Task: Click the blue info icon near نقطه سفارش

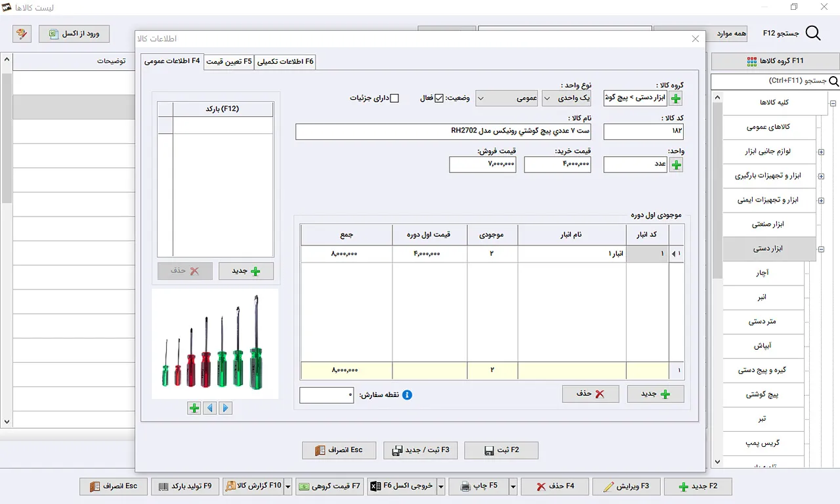Action: coord(407,395)
